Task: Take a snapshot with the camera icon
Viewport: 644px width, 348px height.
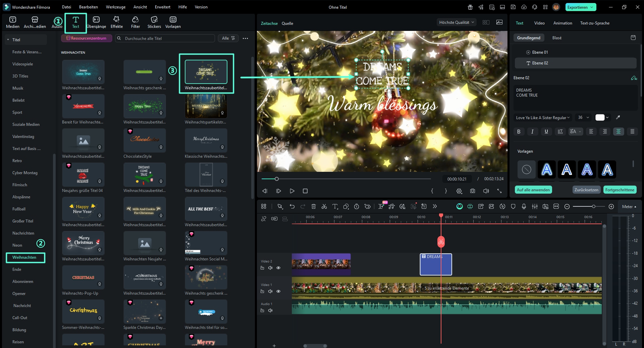Action: click(x=473, y=191)
